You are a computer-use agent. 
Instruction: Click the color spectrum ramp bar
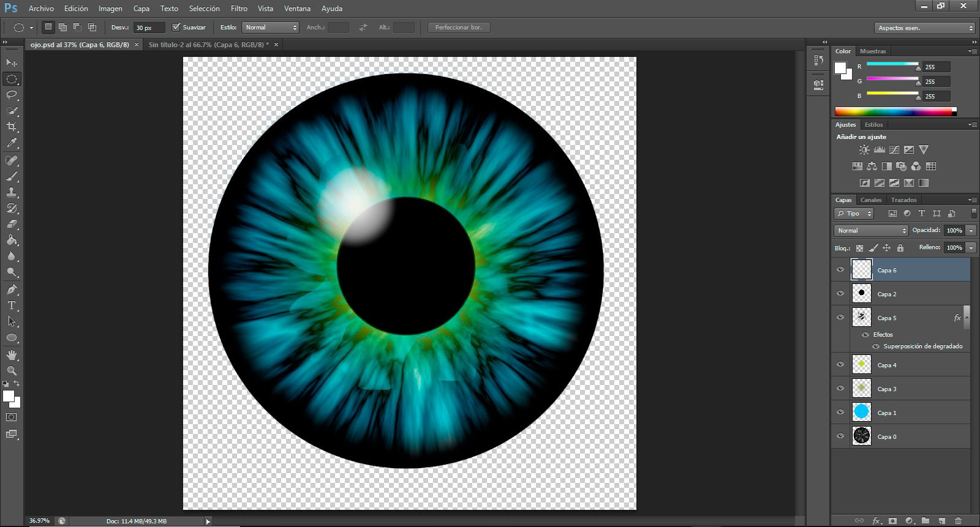[895, 111]
